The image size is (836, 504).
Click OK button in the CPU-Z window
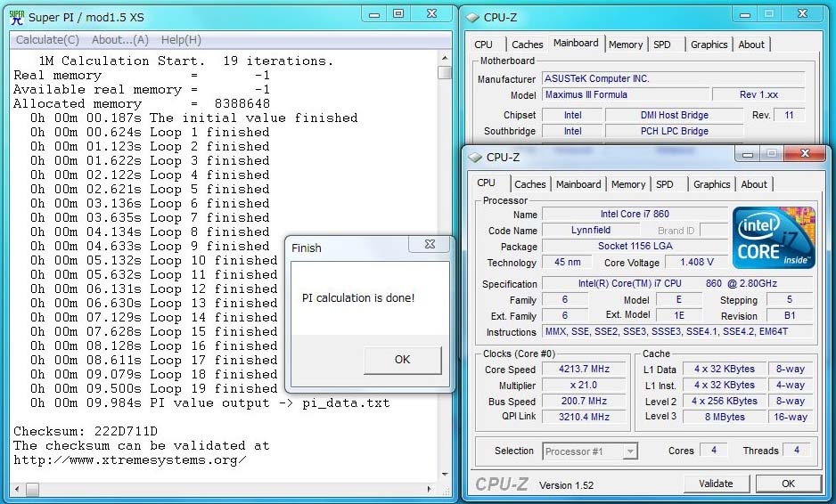(788, 484)
